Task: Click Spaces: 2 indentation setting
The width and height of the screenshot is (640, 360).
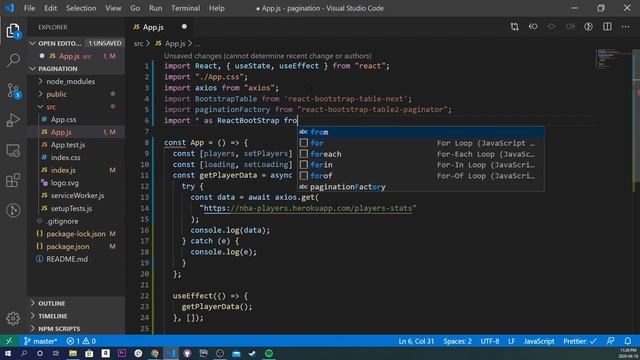Action: [x=457, y=341]
